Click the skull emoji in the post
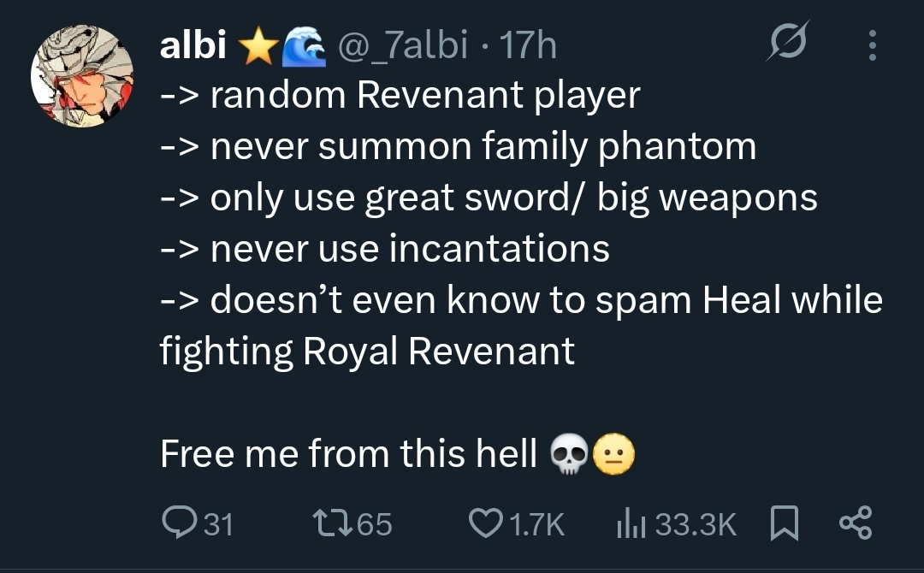Screen dimensions: 924x573 pyautogui.click(x=569, y=454)
